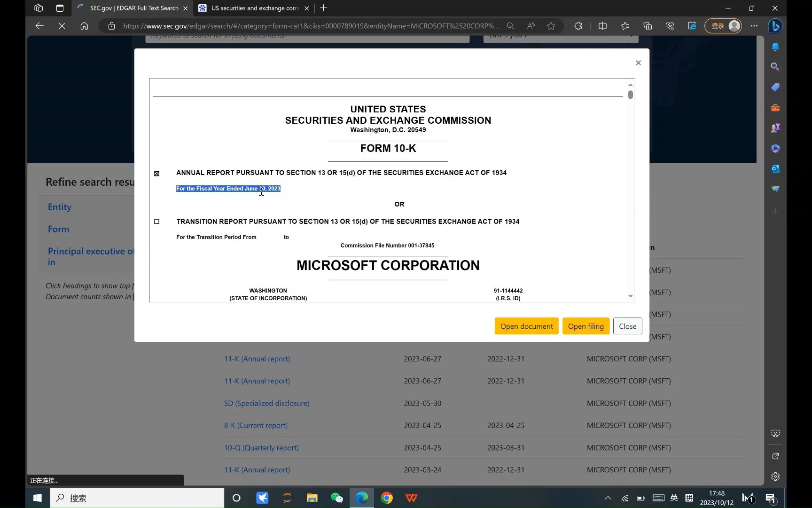Stop loading the current page
The width and height of the screenshot is (812, 508).
[62, 26]
